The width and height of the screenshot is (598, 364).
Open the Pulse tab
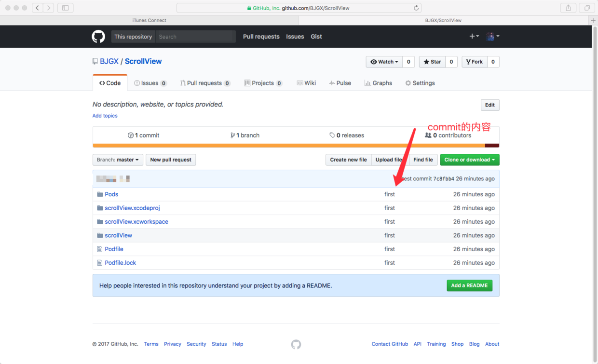(340, 83)
